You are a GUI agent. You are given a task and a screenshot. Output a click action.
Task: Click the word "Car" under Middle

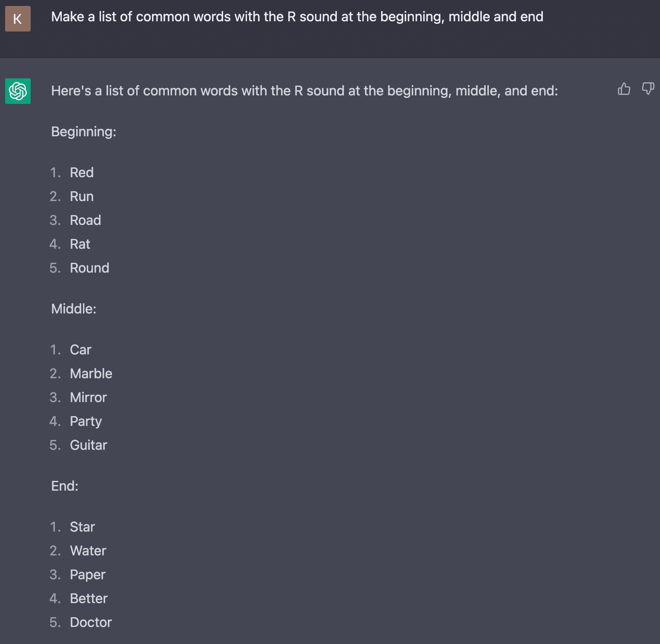pos(80,350)
